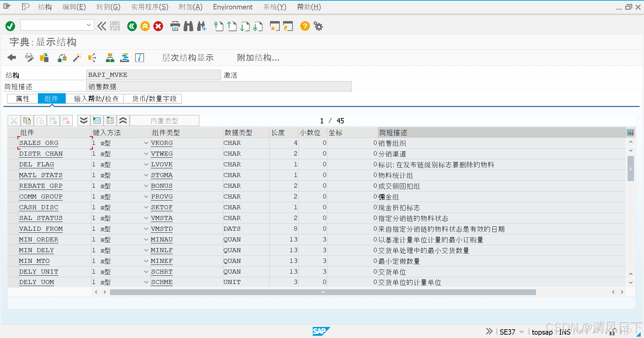Insert a new component row
Image resolution: width=644 pixels, height=338 pixels.
[x=53, y=120]
